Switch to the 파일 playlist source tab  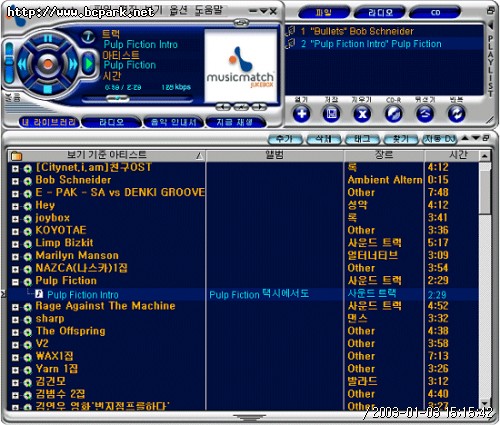[x=323, y=13]
